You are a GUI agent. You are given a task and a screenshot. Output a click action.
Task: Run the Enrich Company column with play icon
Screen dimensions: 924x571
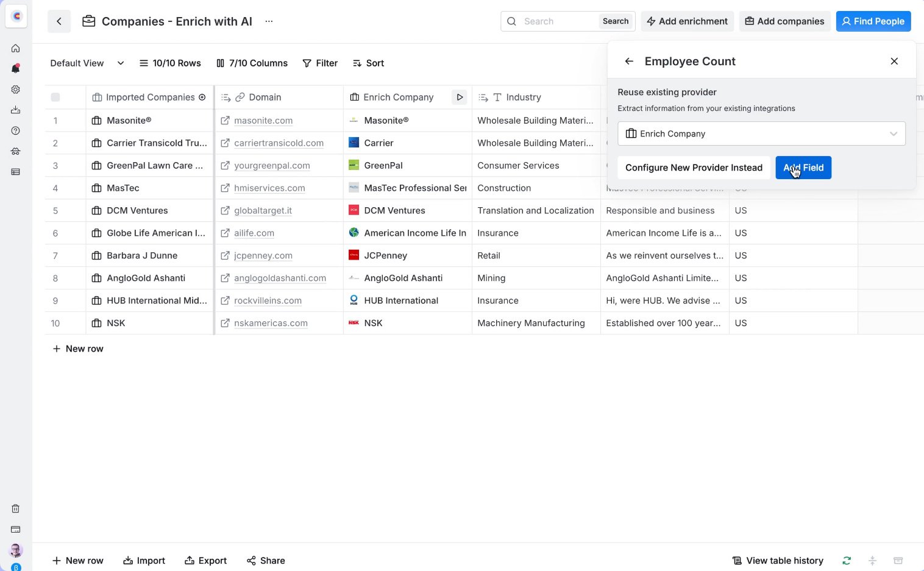tap(460, 97)
